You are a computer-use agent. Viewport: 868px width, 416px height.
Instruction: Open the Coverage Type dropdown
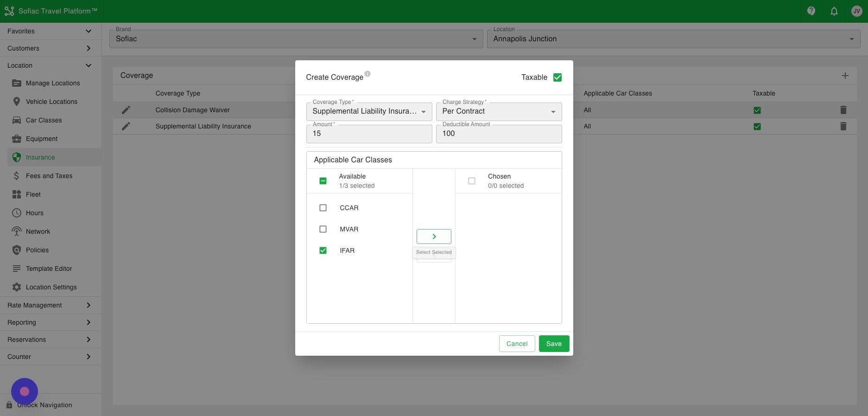pyautogui.click(x=369, y=112)
